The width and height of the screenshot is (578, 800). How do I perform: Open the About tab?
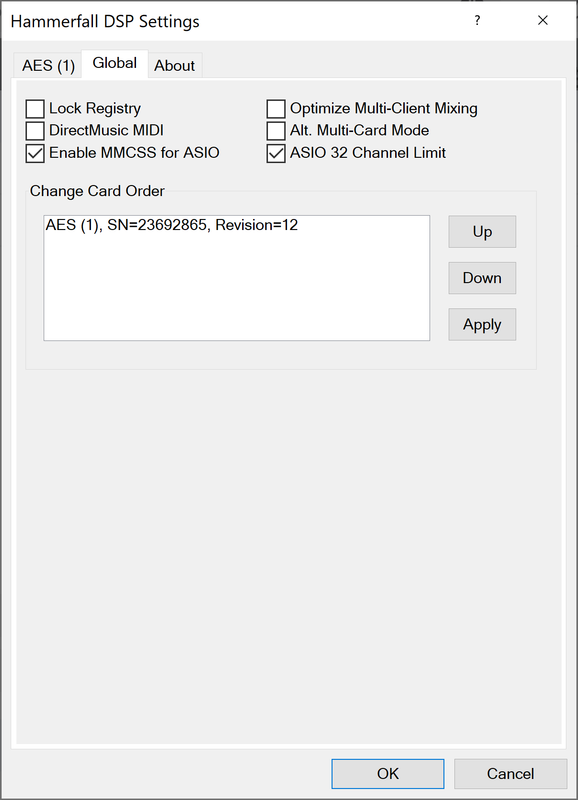tap(175, 65)
